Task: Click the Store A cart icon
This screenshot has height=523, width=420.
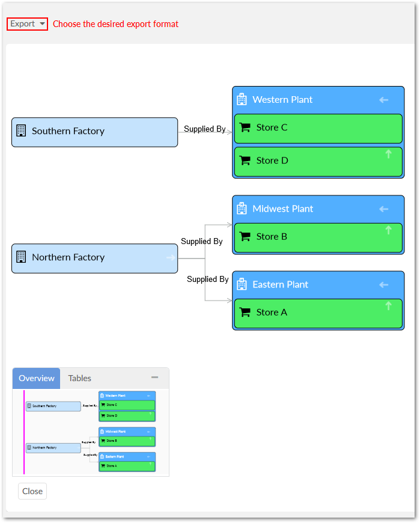Action: click(x=245, y=313)
